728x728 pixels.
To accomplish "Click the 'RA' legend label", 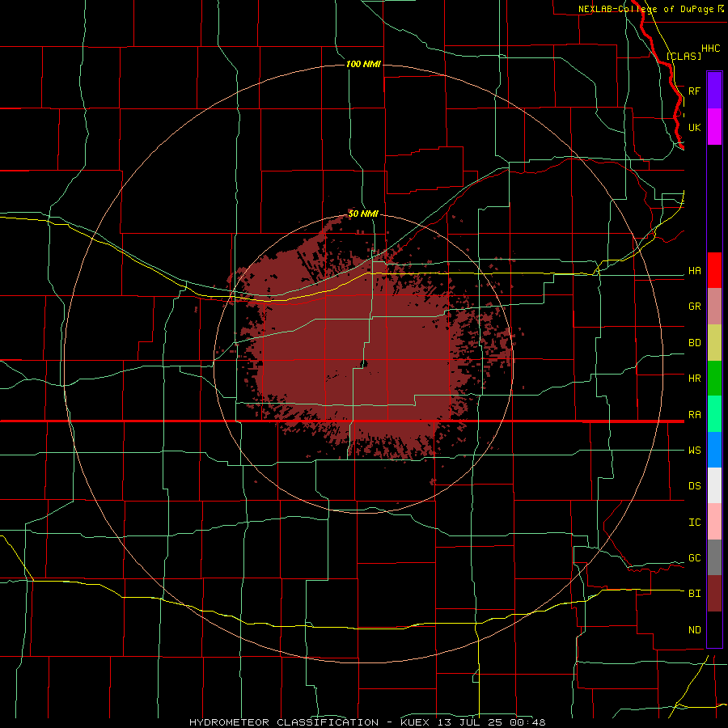I will coord(695,415).
